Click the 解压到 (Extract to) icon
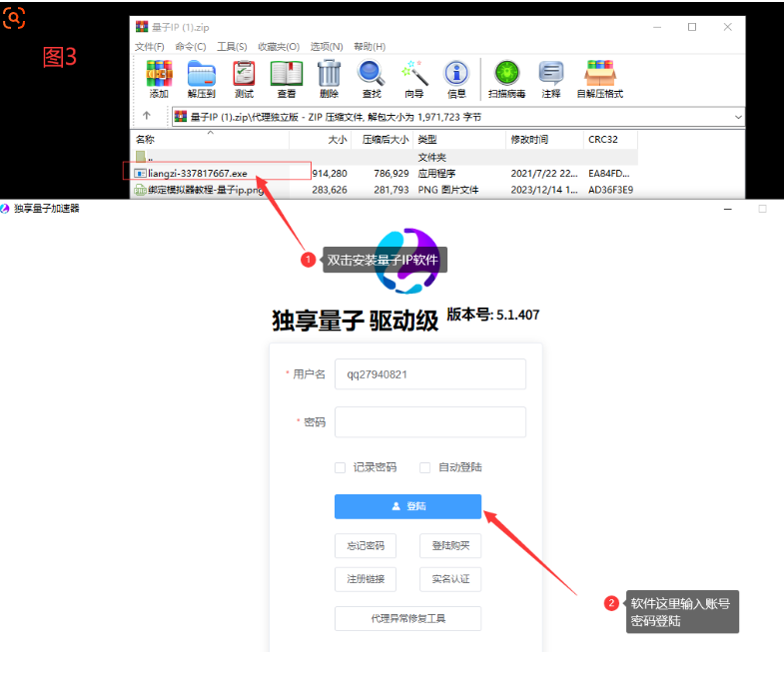The image size is (784, 694). pos(201,74)
